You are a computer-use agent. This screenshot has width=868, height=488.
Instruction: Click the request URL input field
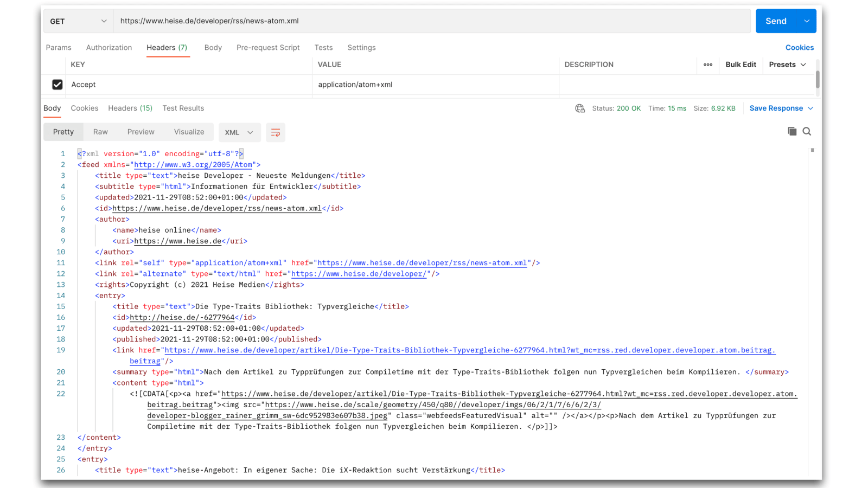(x=432, y=21)
